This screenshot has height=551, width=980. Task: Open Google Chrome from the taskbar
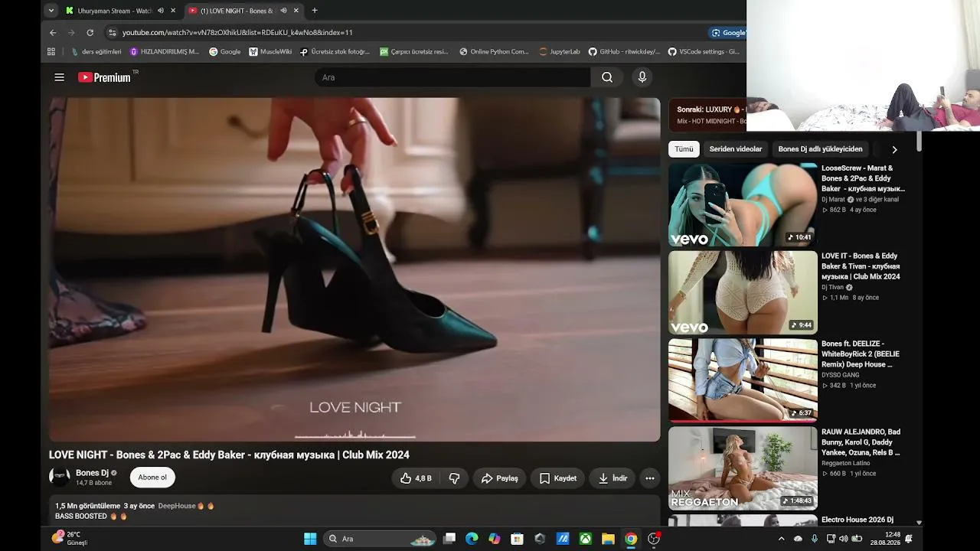(x=631, y=539)
